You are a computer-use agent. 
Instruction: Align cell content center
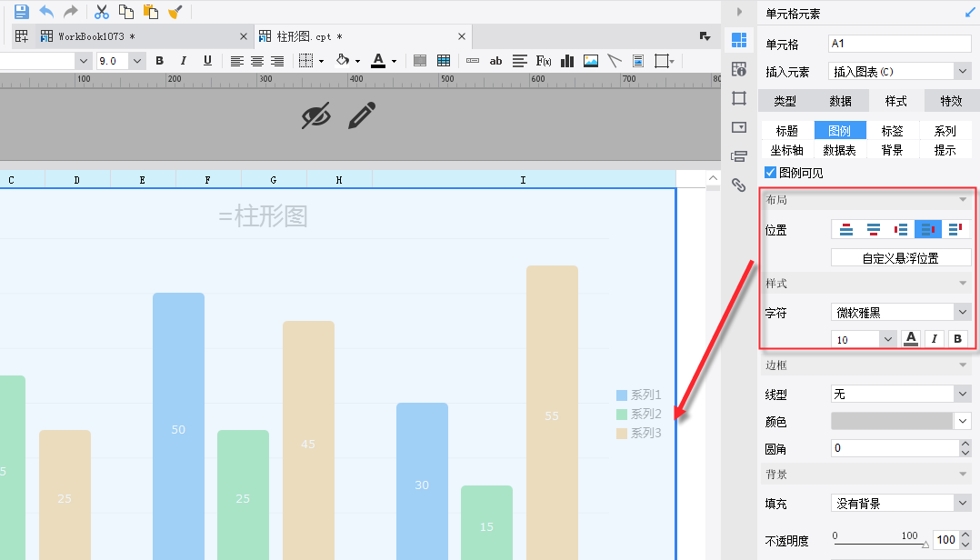(257, 61)
